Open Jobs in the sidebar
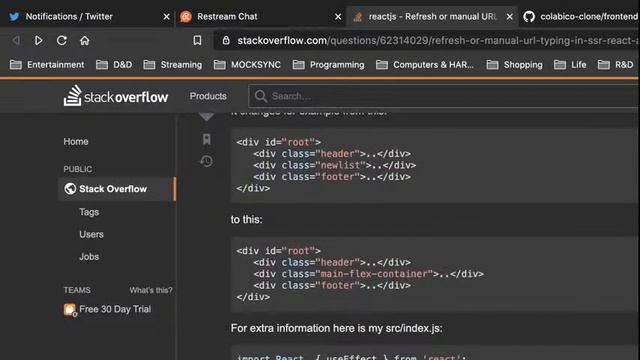The width and height of the screenshot is (640, 360). (89, 256)
